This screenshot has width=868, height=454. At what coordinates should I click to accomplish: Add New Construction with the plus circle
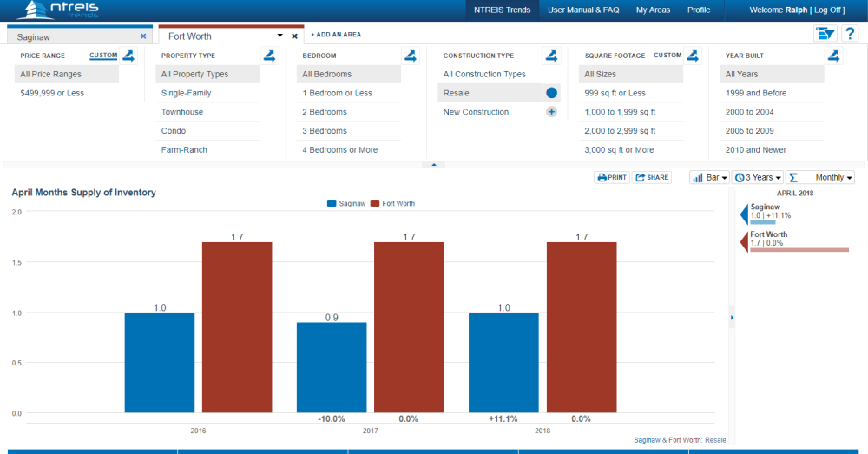click(551, 112)
